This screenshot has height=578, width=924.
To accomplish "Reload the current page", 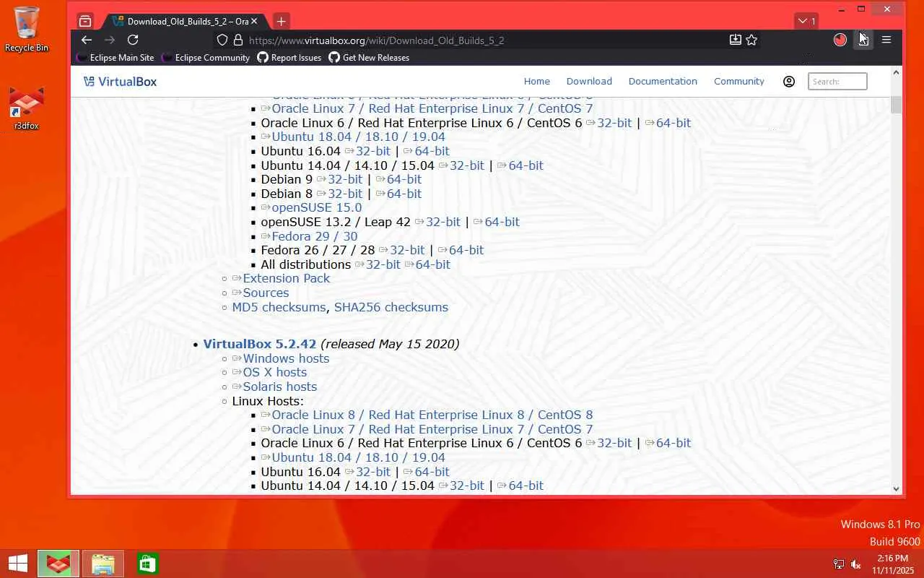I will coord(133,40).
